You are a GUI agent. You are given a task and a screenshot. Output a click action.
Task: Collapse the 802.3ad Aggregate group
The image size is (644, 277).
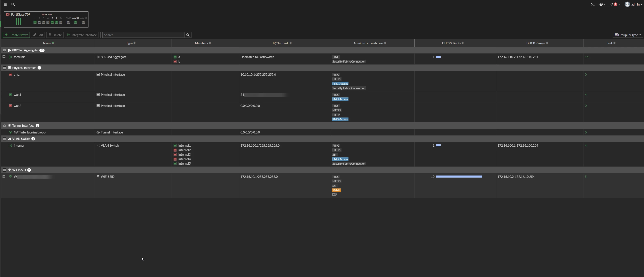(x=4, y=50)
